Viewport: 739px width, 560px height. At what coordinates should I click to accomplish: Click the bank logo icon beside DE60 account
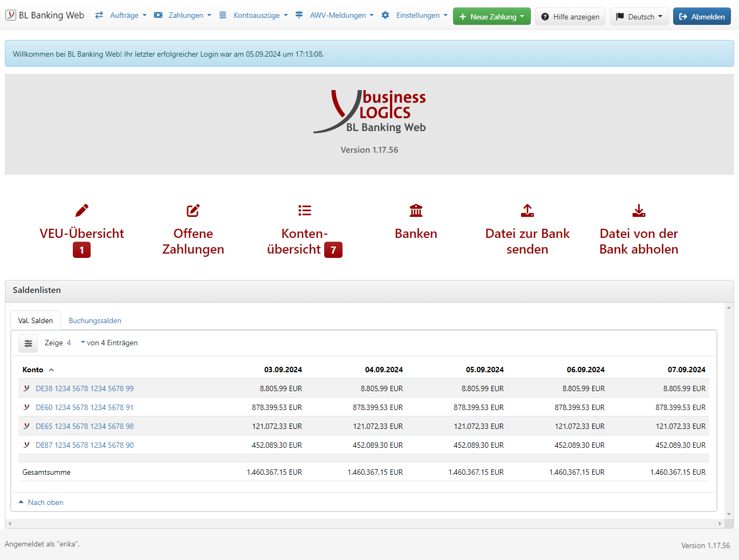click(x=26, y=407)
